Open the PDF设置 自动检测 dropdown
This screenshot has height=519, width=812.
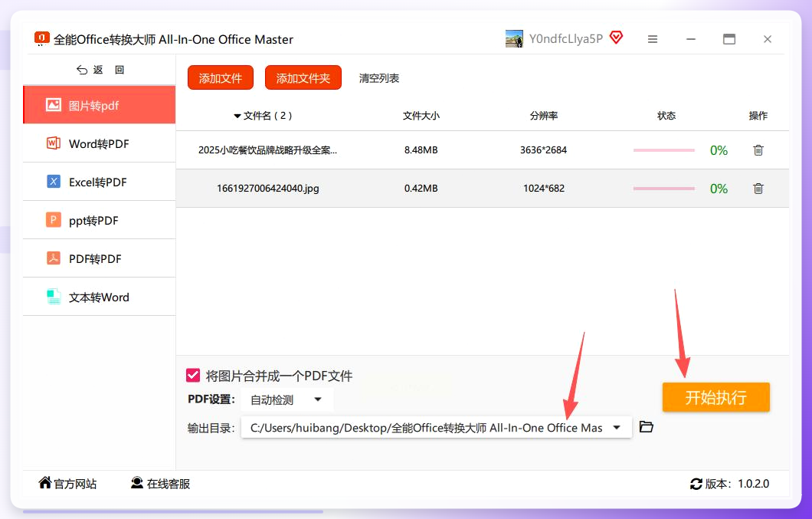pyautogui.click(x=287, y=399)
